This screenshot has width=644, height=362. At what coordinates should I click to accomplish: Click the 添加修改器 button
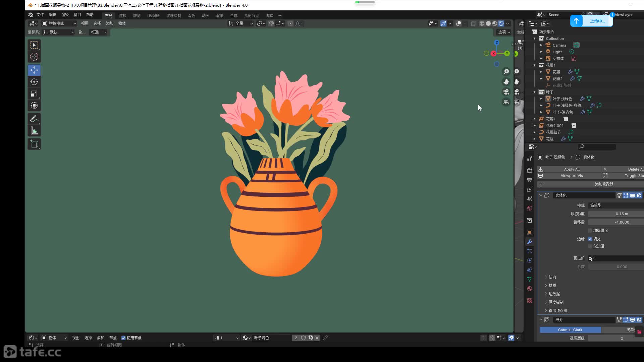pyautogui.click(x=591, y=184)
